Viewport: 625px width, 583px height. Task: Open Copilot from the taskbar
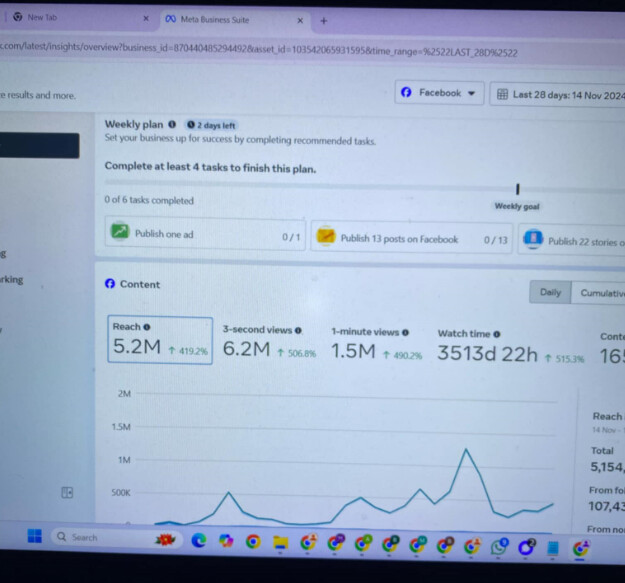pyautogui.click(x=226, y=540)
